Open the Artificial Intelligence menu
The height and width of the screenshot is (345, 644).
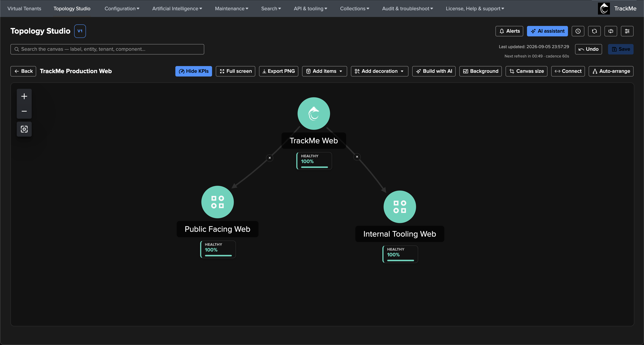[x=177, y=9]
